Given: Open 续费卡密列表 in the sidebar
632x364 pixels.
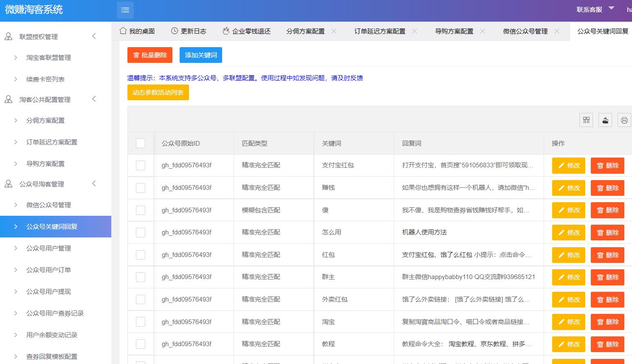Looking at the screenshot, I should pyautogui.click(x=45, y=79).
